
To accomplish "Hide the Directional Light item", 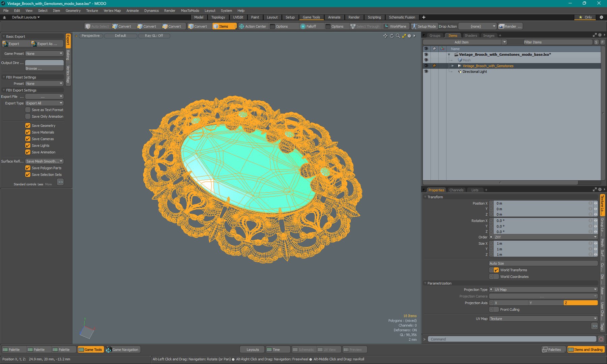I will 426,71.
